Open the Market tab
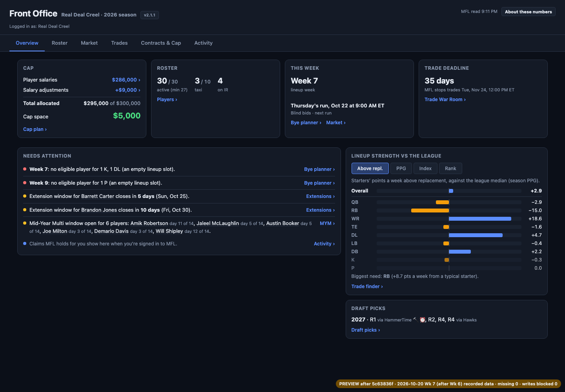 89,43
